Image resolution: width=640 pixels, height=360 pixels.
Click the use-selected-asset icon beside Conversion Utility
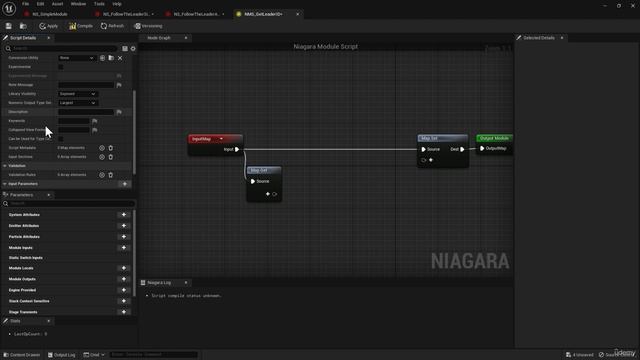coord(102,58)
